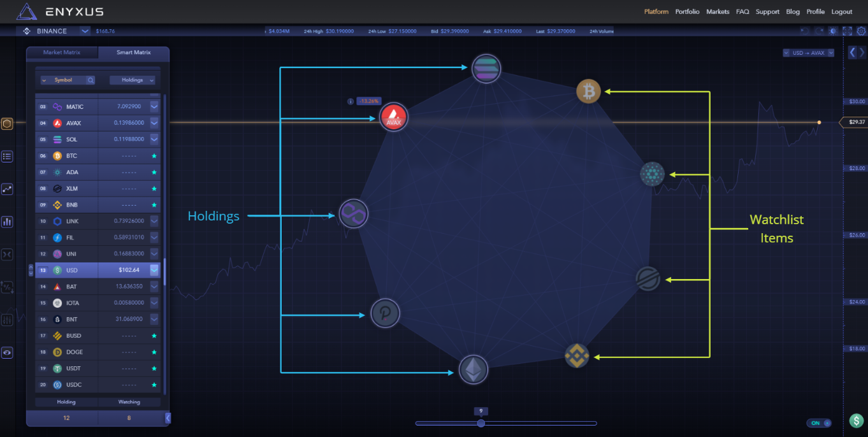Open the Markets menu item
The height and width of the screenshot is (437, 868).
click(x=718, y=11)
